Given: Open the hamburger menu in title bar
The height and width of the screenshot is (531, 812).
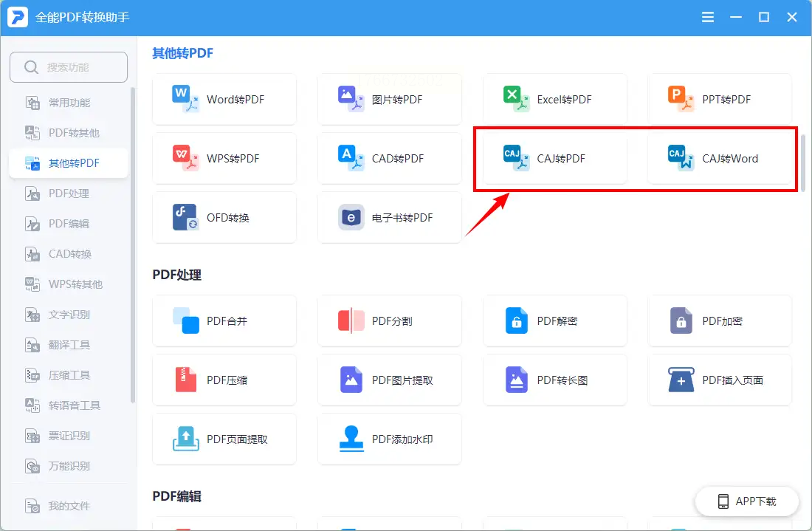Looking at the screenshot, I should point(707,17).
